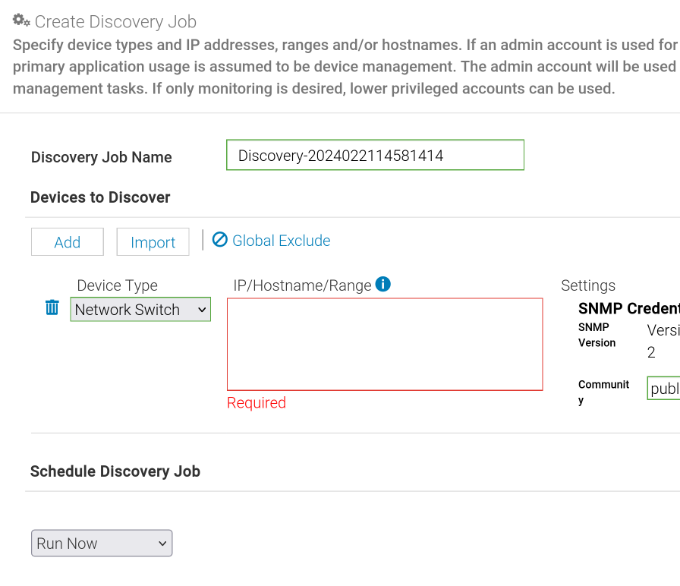Image resolution: width=680 pixels, height=586 pixels.
Task: Open the Network Switch device type dropdown
Action: pos(140,310)
